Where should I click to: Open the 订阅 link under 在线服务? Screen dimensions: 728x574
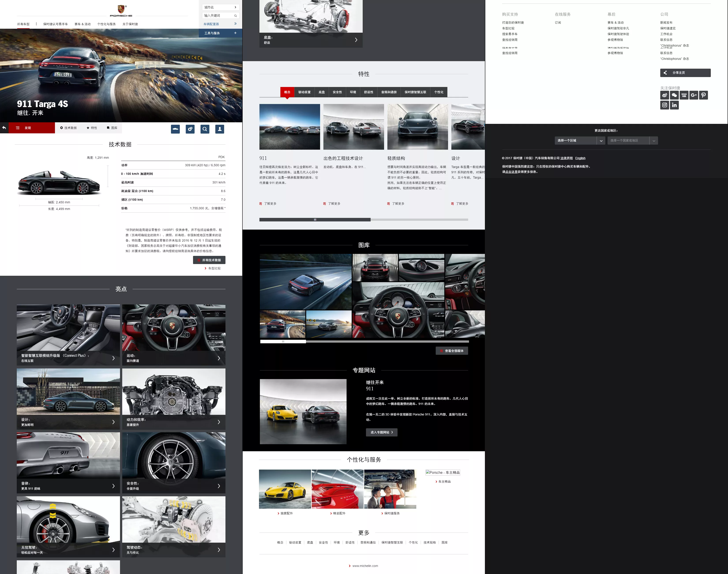[x=558, y=23]
